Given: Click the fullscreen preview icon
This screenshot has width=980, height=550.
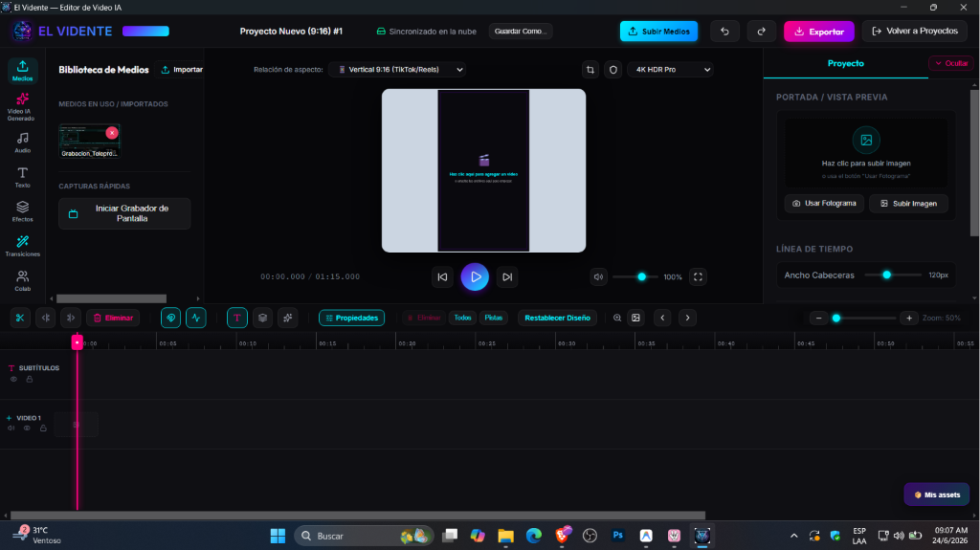Looking at the screenshot, I should click(x=698, y=276).
